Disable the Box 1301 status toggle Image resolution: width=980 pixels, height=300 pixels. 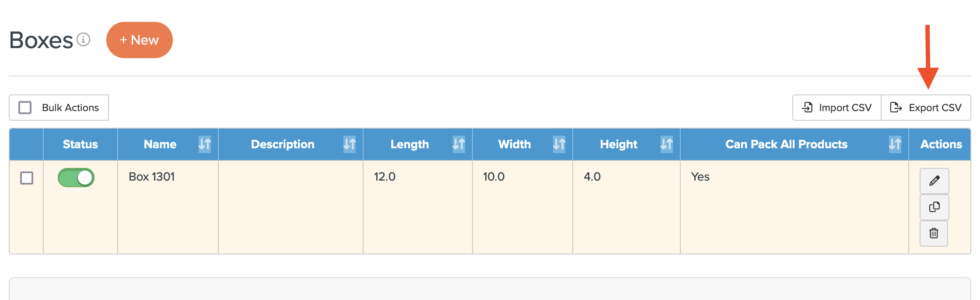coord(76,178)
